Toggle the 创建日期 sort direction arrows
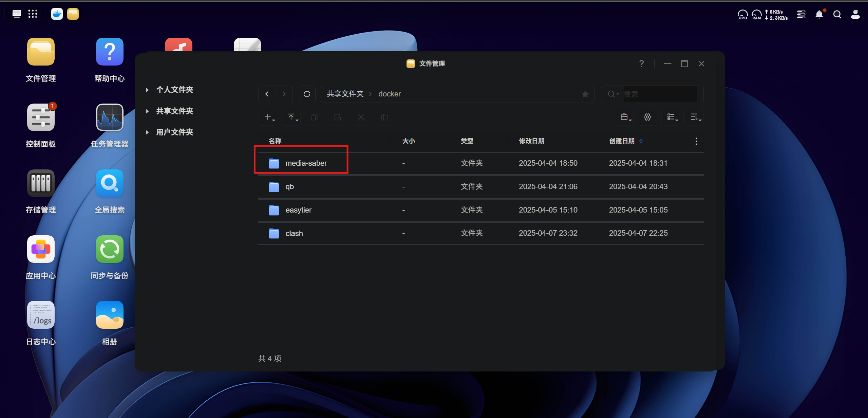868x418 pixels. pyautogui.click(x=641, y=141)
